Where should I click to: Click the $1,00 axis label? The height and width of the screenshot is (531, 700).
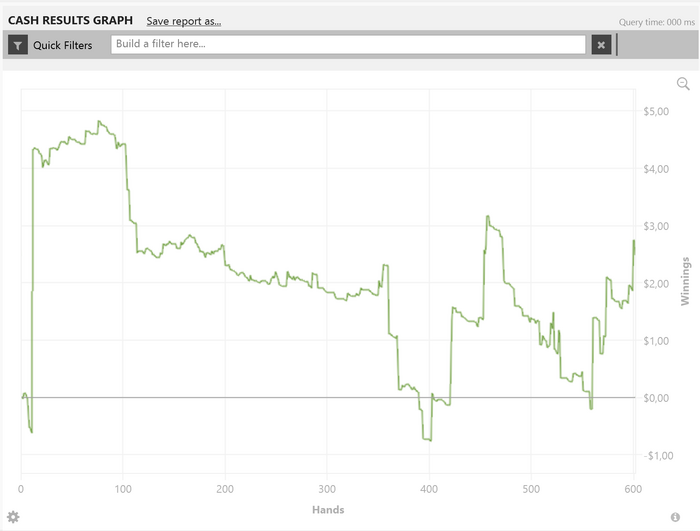(x=656, y=341)
